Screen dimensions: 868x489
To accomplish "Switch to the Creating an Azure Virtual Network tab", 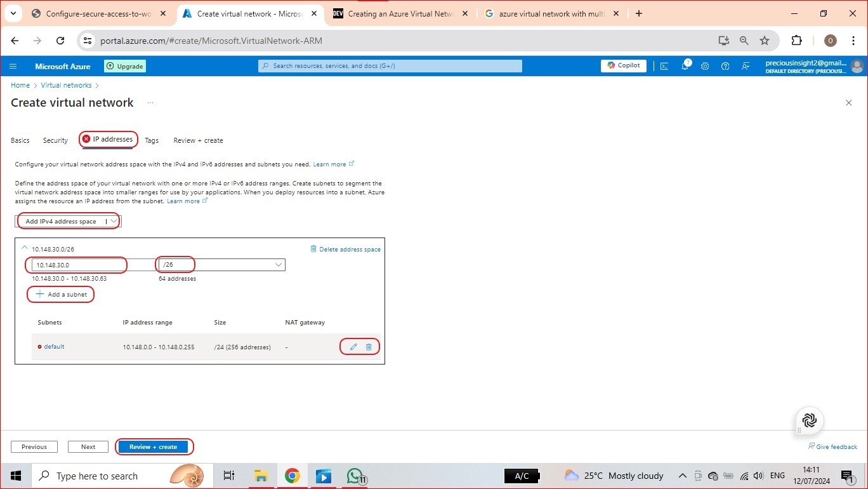I will [x=402, y=13].
